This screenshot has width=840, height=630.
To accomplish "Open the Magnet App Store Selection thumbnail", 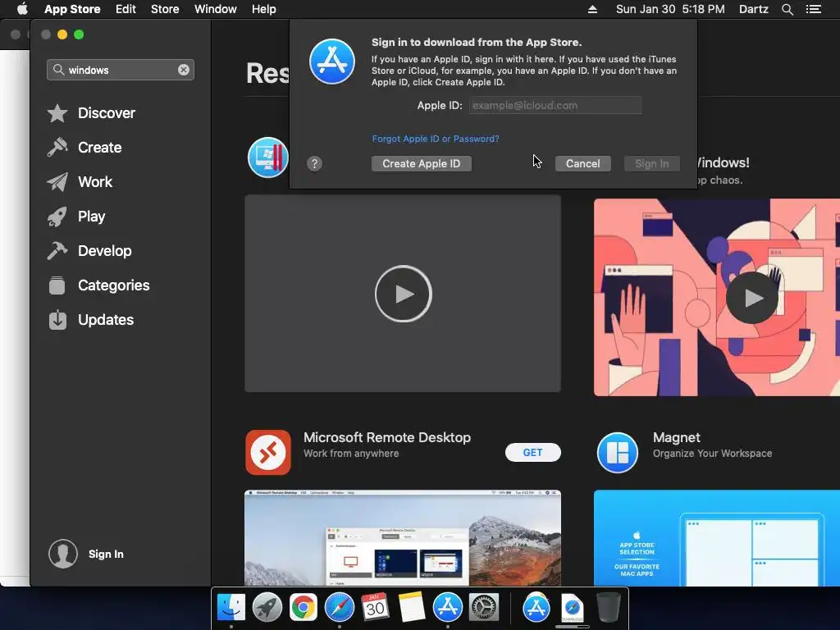I will tap(717, 538).
